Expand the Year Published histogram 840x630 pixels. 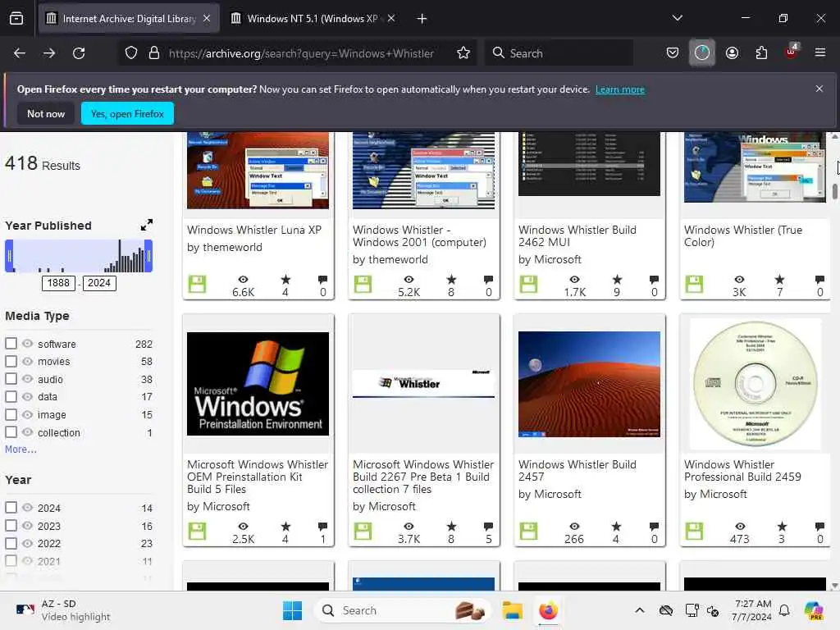[147, 225]
